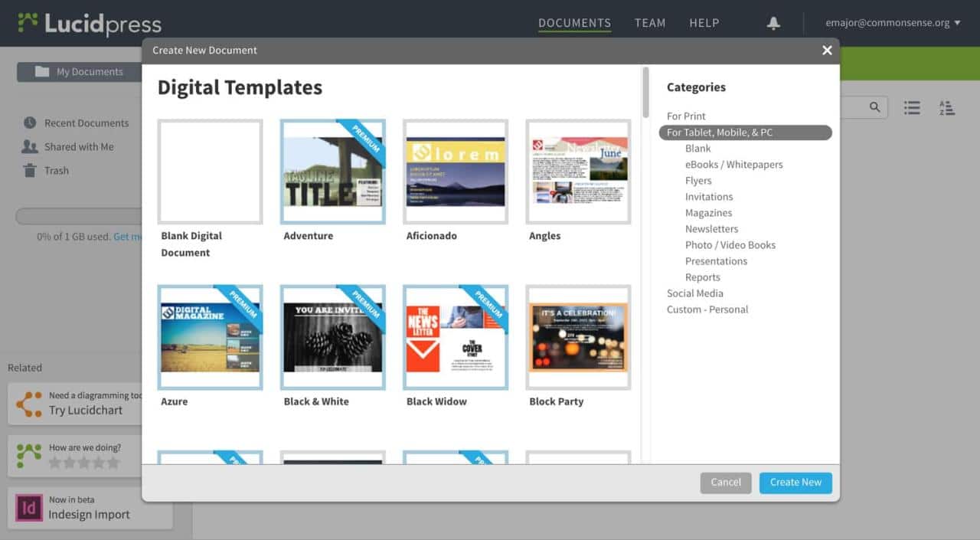Click the Lucidpress logo
Viewport: 980px width, 540px height.
90,23
